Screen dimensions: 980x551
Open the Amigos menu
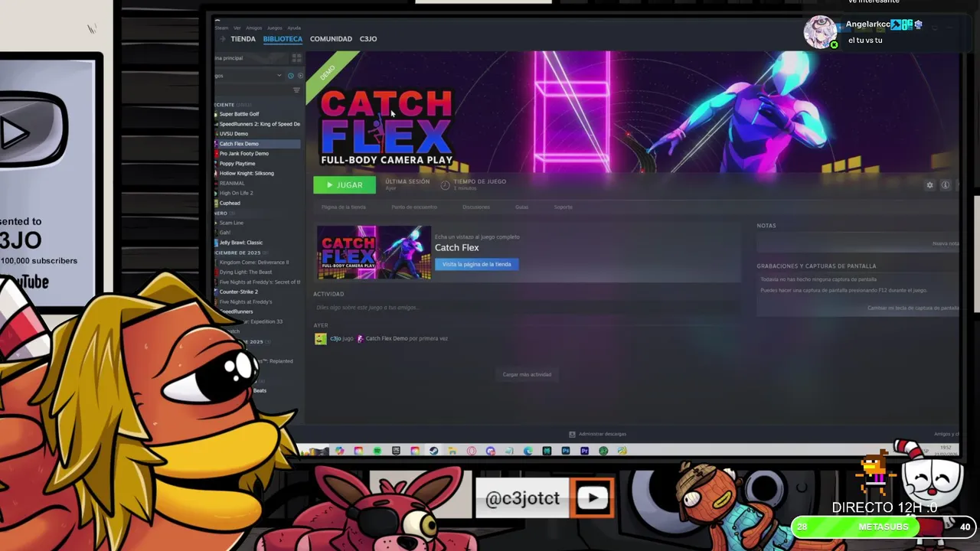254,28
